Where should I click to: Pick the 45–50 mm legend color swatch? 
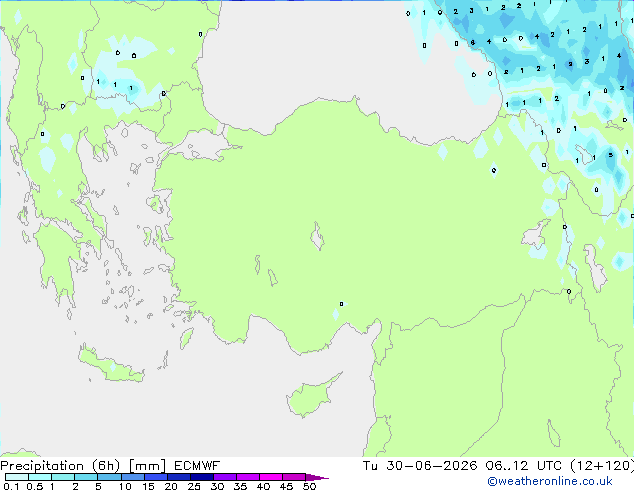click(294, 477)
